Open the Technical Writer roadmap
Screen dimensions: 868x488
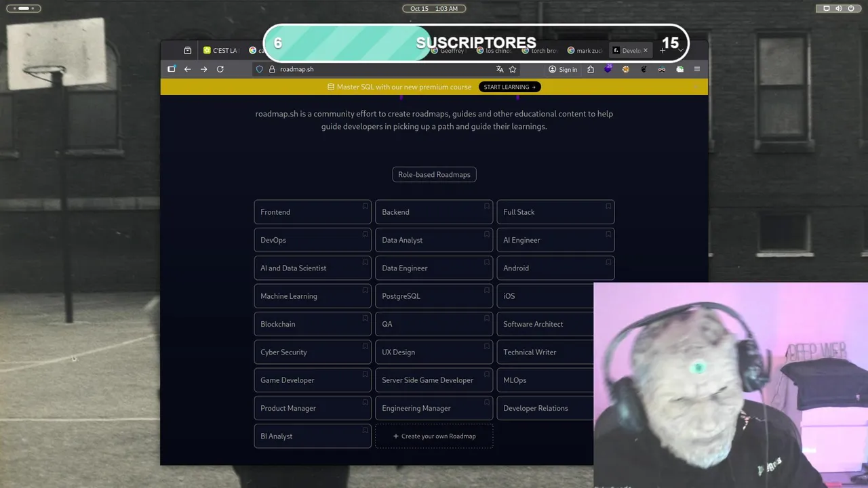pyautogui.click(x=545, y=352)
